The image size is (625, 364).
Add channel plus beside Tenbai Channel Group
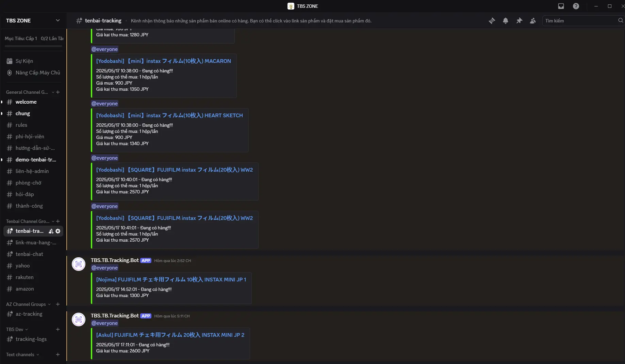[58, 221]
